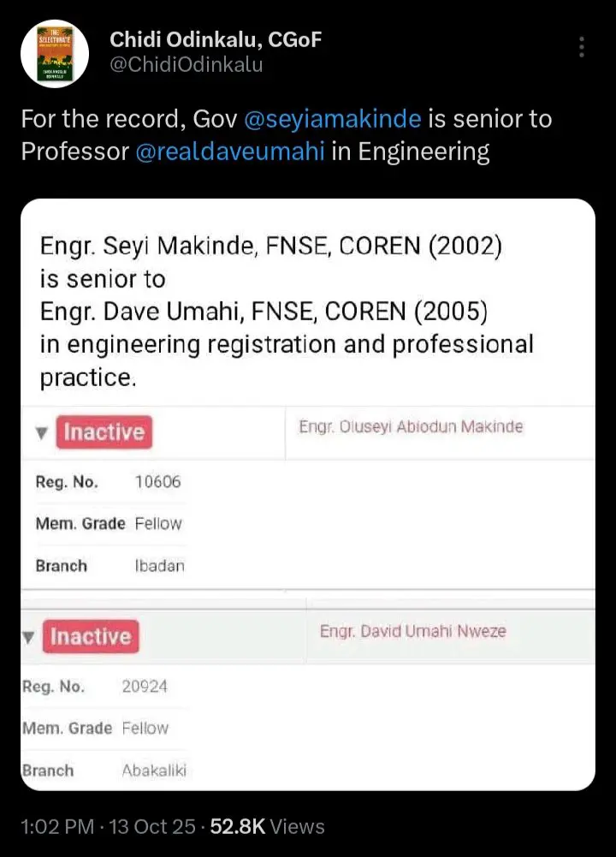Screen dimensions: 616x857
Task: Open the @realdaveumahi mention link
Action: click(x=230, y=152)
